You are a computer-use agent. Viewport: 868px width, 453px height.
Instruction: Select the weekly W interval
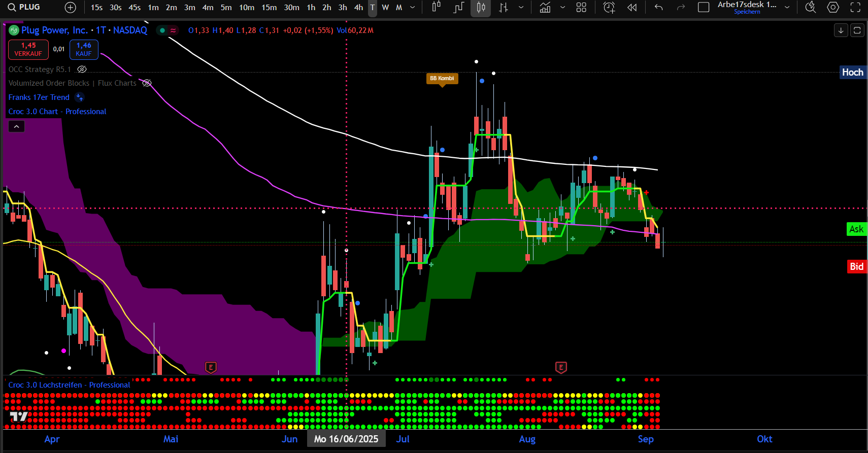(x=385, y=8)
